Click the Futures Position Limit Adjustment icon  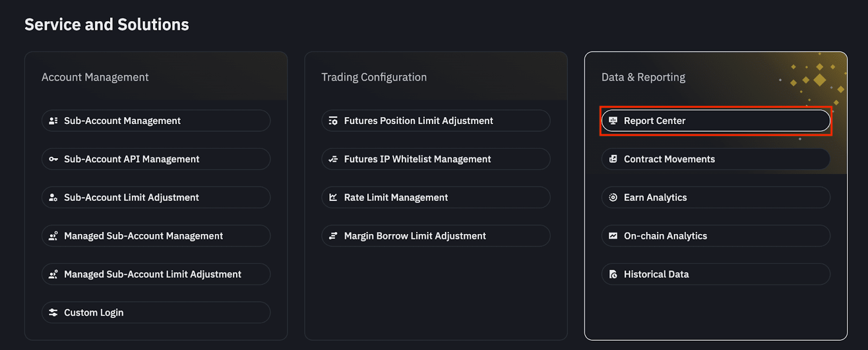[333, 121]
